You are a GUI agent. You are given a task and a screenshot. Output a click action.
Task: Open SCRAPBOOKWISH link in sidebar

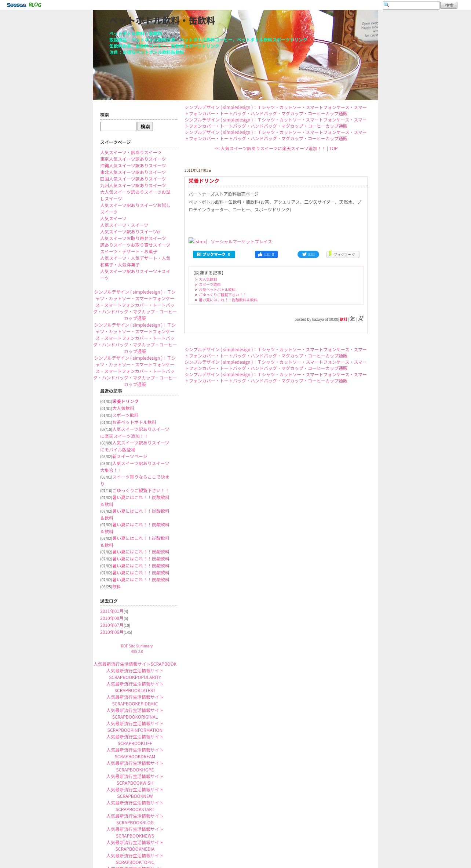[x=135, y=780]
